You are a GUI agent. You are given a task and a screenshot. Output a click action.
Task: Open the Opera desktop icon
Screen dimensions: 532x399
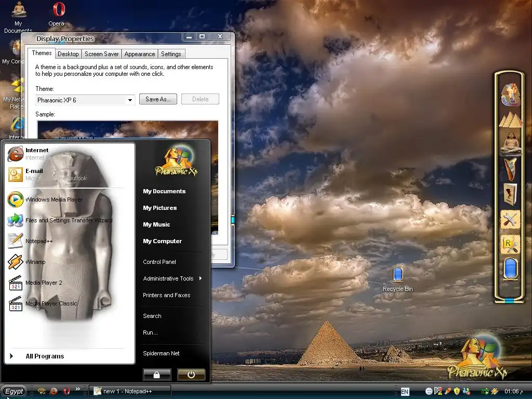pos(57,14)
